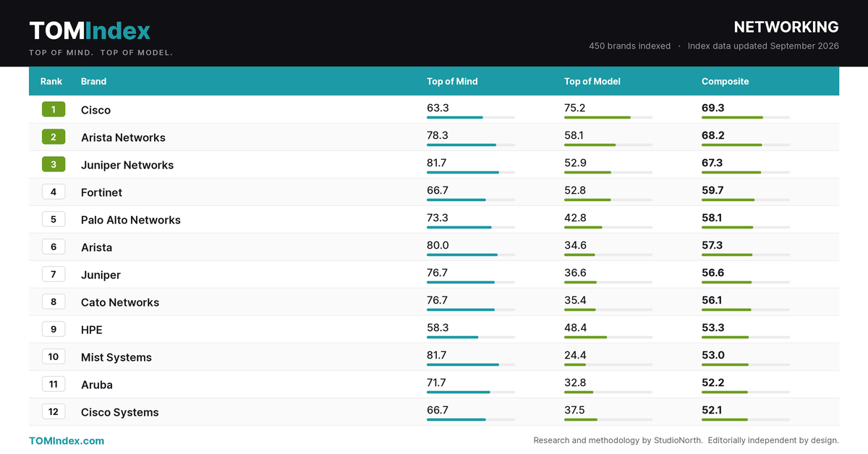Click the rank 7 badge
Screen dimensions: 868x454
pos(54,275)
